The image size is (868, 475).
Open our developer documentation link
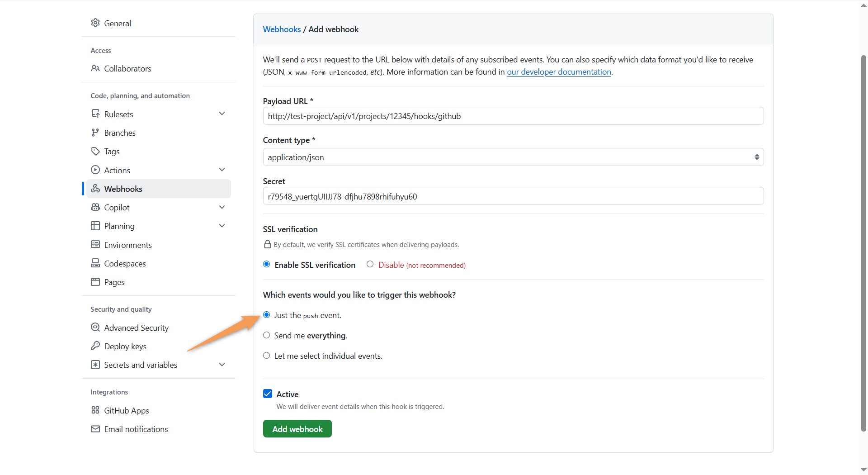tap(559, 72)
